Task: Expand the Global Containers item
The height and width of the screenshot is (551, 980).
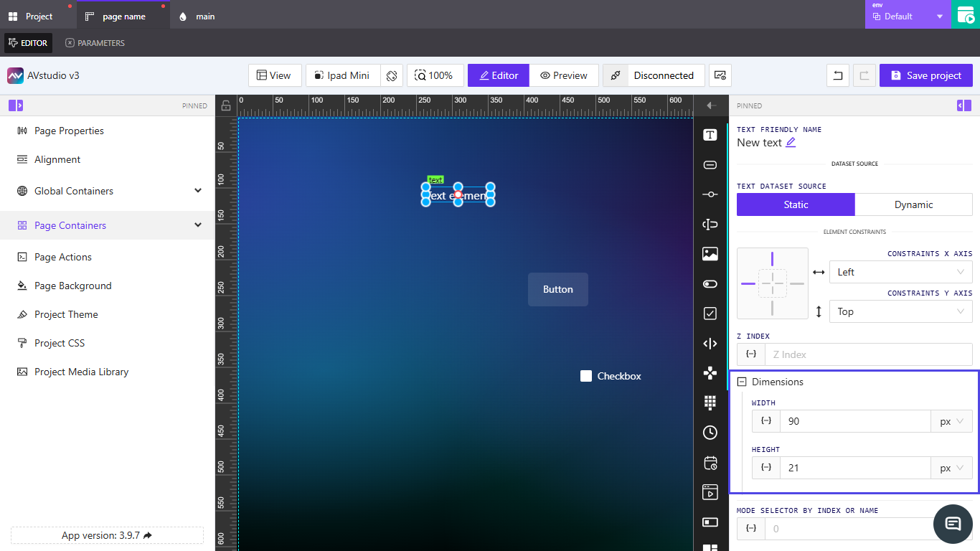Action: 198,191
